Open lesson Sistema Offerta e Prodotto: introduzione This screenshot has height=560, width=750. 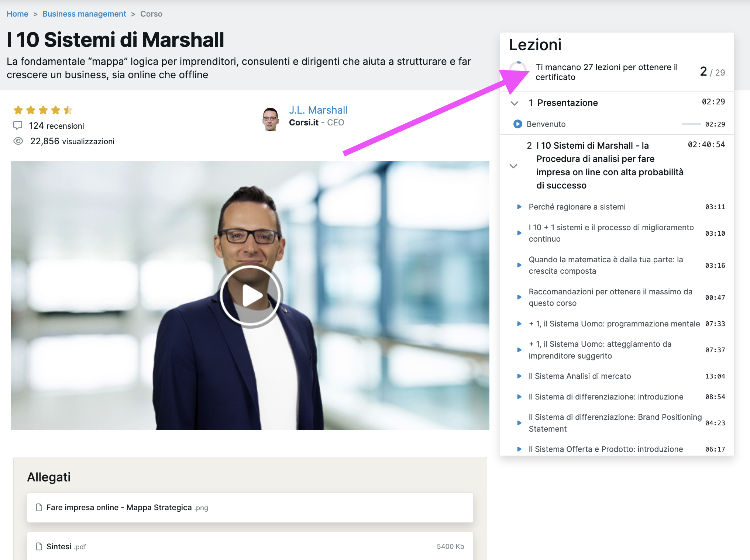[606, 449]
